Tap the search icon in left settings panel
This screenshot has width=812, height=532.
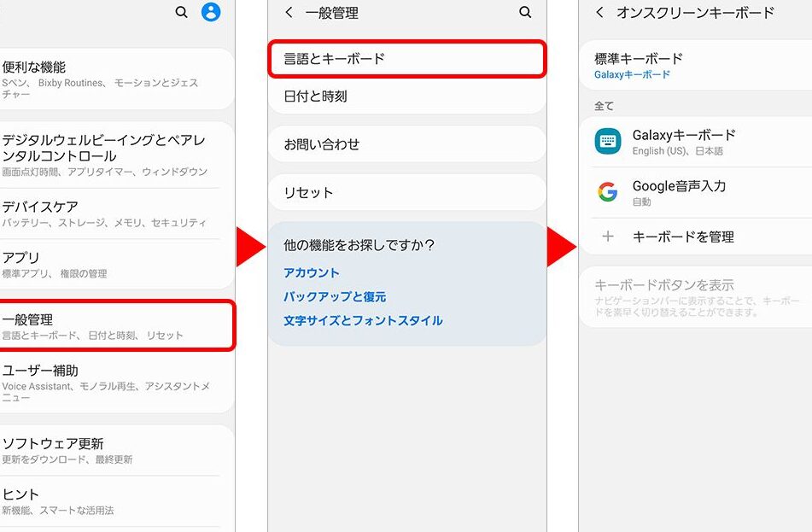pos(181,12)
